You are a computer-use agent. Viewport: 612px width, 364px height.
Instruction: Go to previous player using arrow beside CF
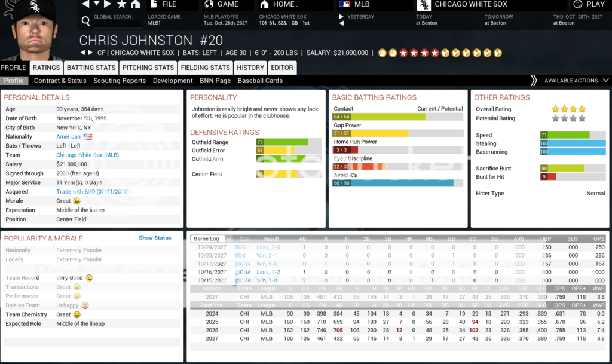pos(84,53)
